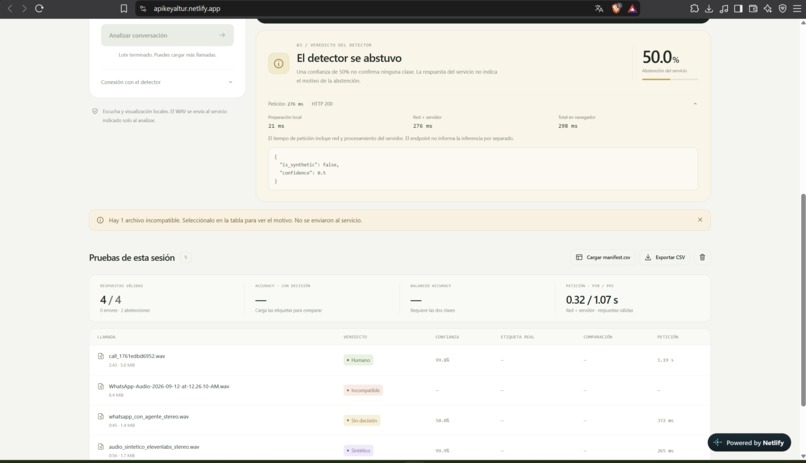Click the file icon of call_1761edbd6952.wav

coord(101,356)
